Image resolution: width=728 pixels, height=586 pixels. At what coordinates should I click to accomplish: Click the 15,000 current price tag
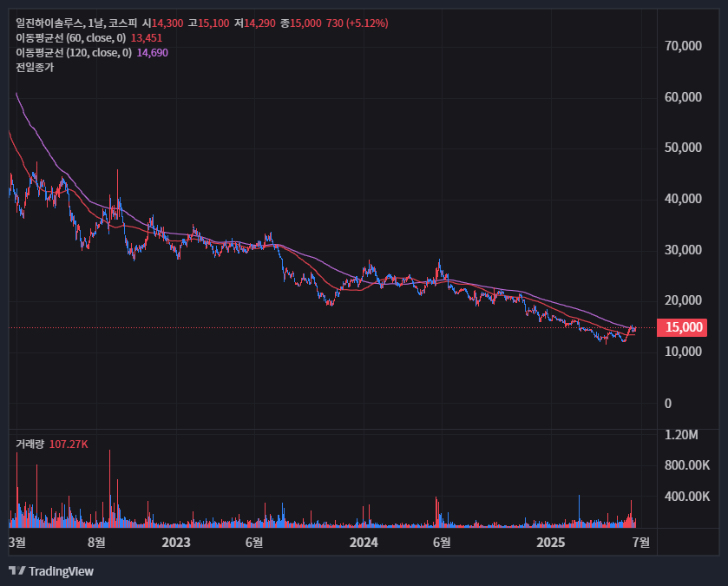pos(683,327)
